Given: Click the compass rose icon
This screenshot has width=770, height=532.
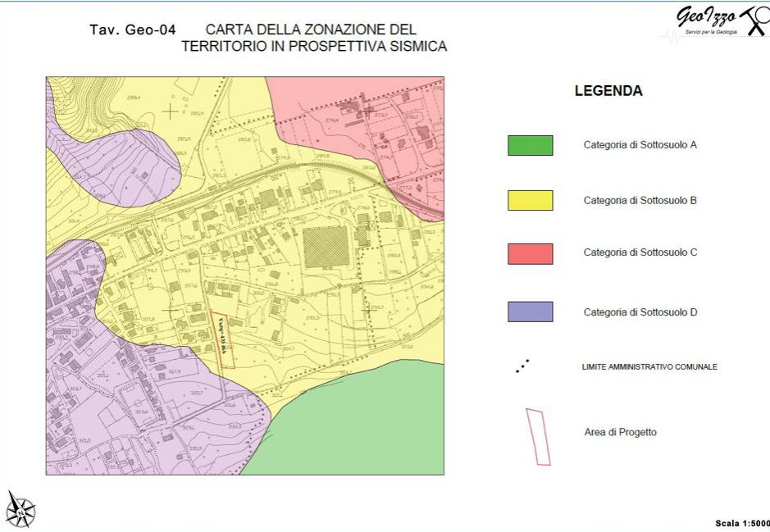Looking at the screenshot, I should point(21,509).
